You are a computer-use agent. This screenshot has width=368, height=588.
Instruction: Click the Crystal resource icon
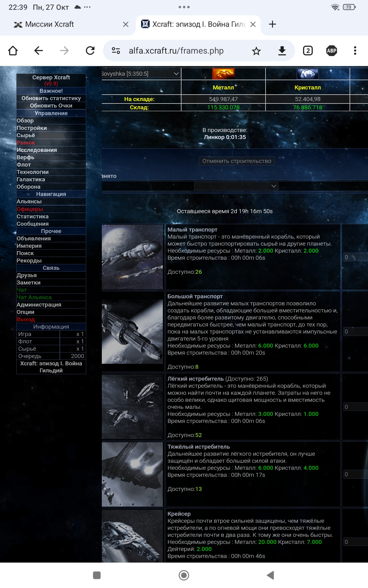point(308,74)
